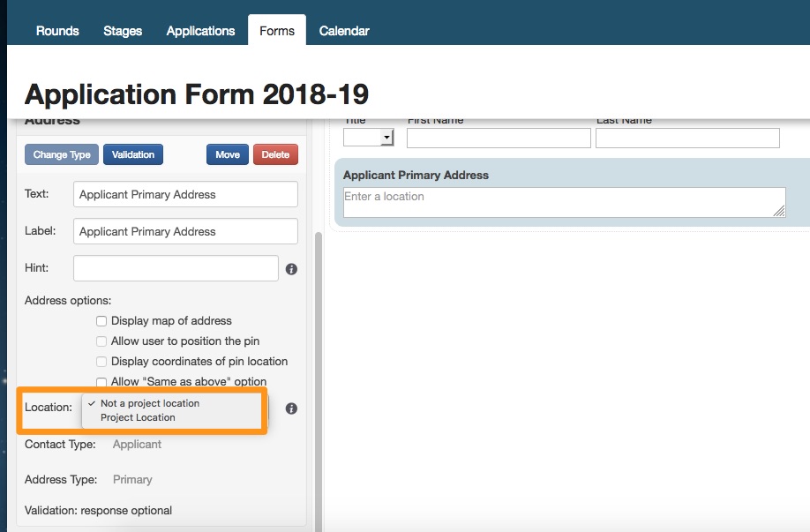The image size is (810, 532).
Task: Select Project Location from the dropdown
Action: coord(138,418)
